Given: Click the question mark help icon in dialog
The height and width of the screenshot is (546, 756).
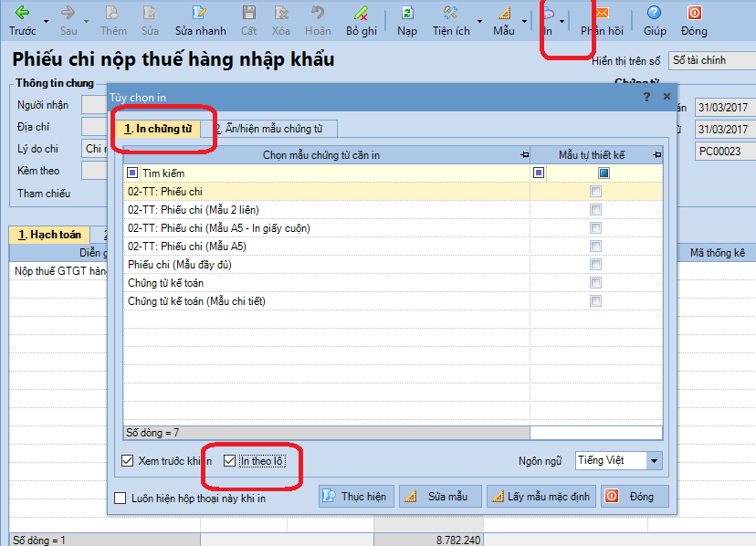Looking at the screenshot, I should (647, 97).
